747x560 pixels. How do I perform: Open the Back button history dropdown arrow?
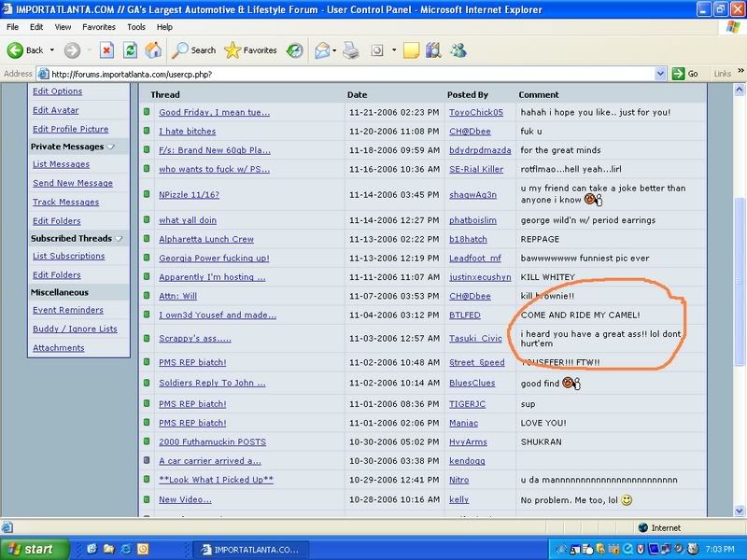pyautogui.click(x=52, y=50)
